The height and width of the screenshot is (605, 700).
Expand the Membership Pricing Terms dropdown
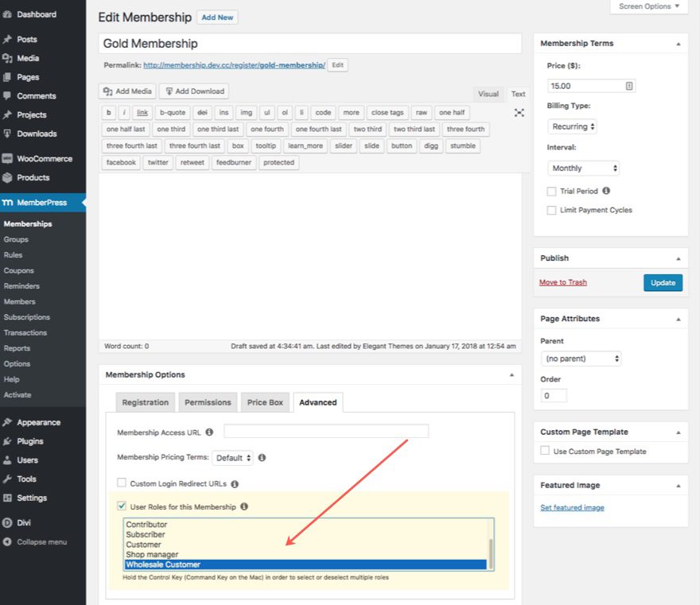[x=233, y=458]
